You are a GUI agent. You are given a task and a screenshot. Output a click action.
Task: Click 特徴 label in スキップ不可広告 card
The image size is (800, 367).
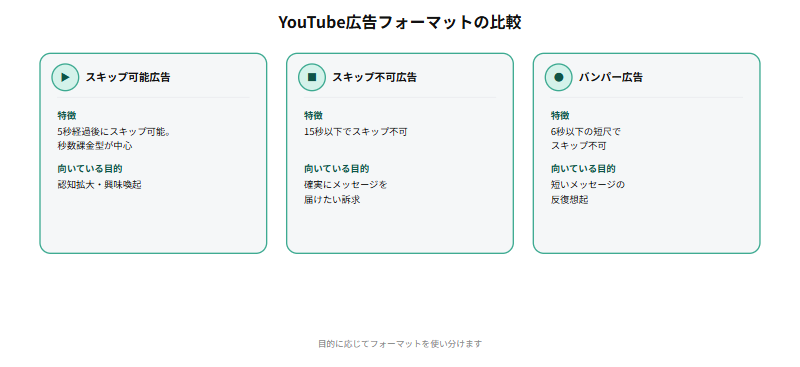point(313,116)
